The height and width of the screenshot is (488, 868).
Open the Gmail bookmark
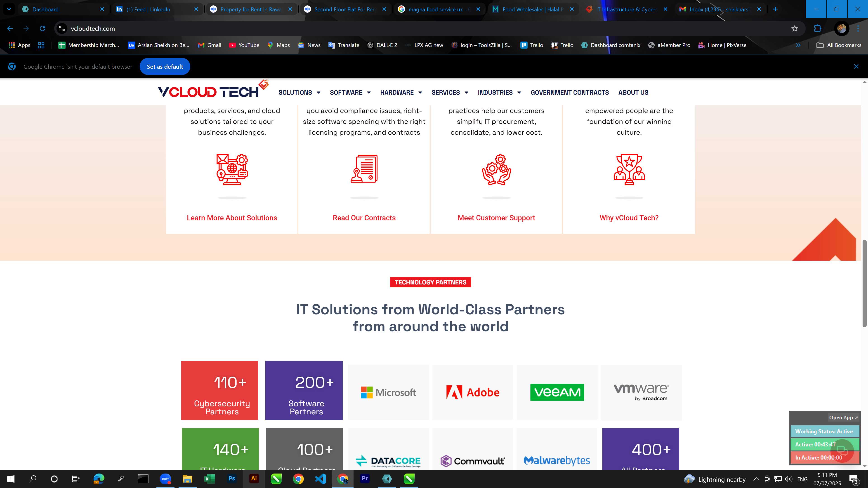coord(209,45)
